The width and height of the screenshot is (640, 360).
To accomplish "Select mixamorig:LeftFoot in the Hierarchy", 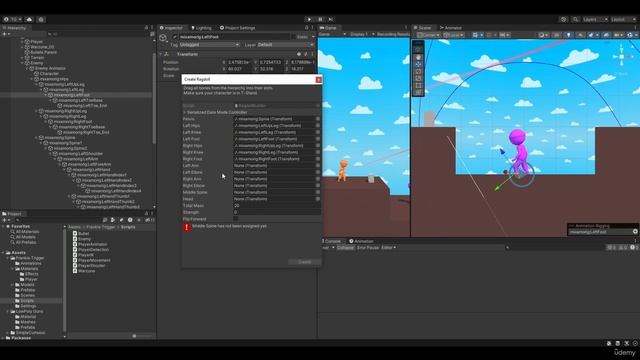I will point(72,95).
